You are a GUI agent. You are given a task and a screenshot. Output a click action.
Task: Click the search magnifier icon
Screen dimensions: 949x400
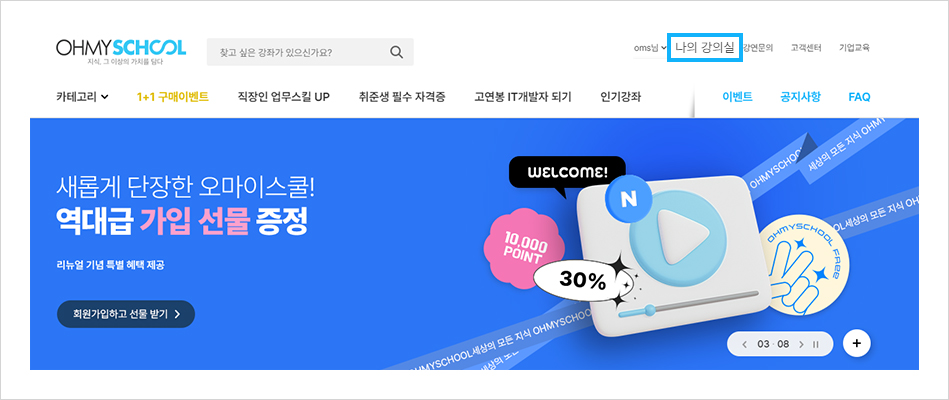(396, 52)
